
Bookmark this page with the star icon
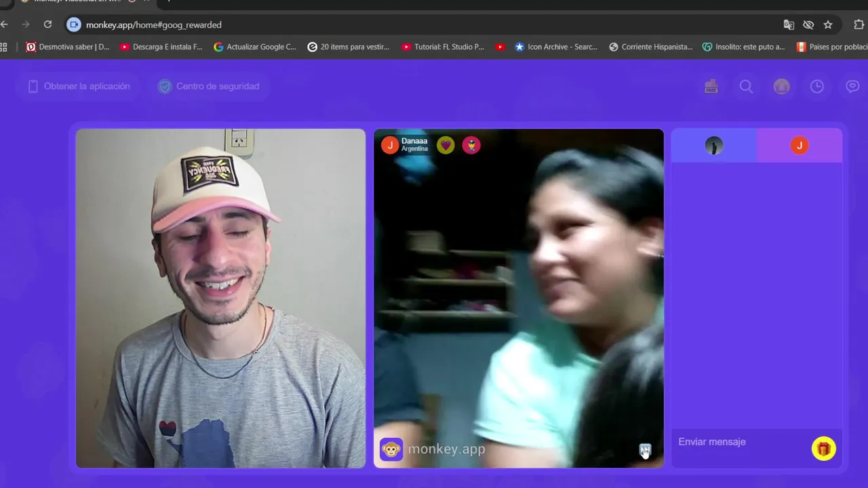828,24
